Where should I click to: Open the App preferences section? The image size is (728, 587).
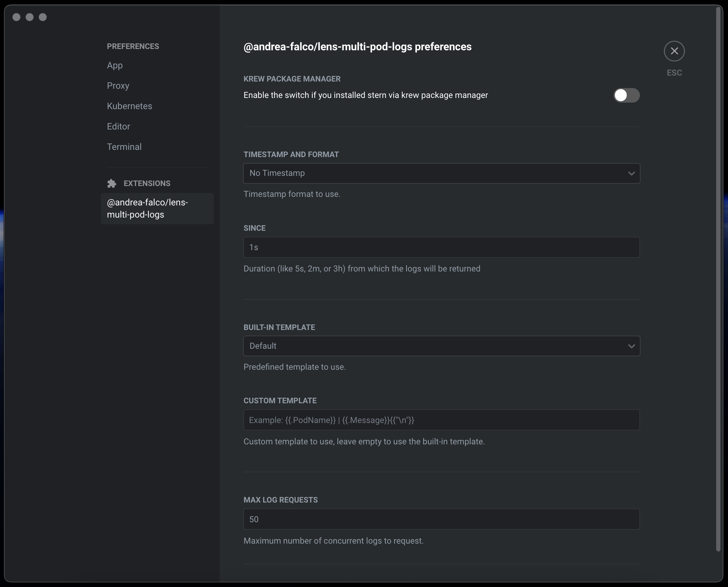(x=115, y=65)
